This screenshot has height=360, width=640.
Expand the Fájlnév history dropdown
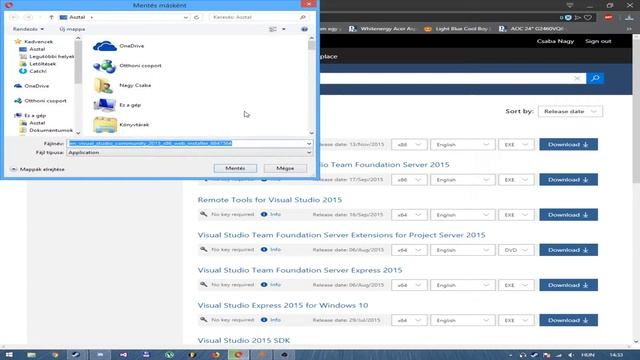tap(309, 143)
